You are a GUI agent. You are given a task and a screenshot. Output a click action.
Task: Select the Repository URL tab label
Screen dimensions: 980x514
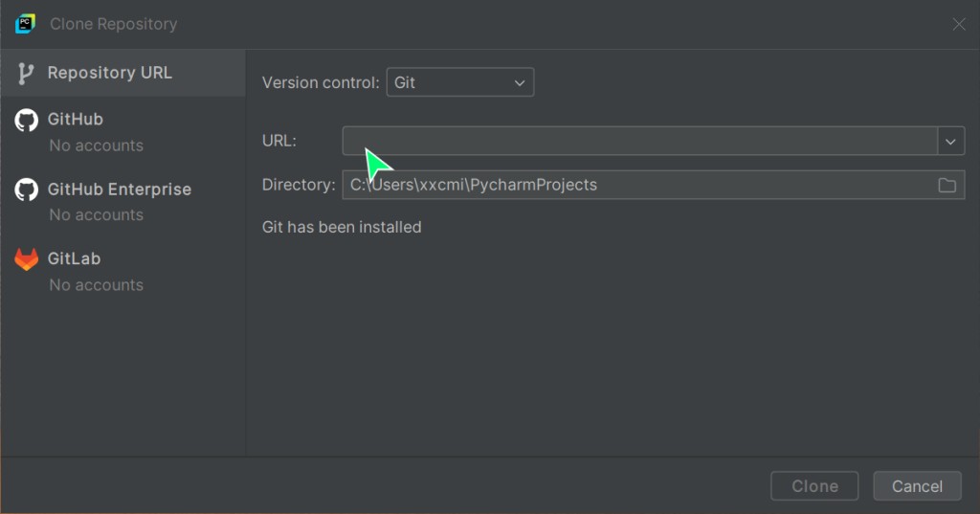[x=109, y=73]
